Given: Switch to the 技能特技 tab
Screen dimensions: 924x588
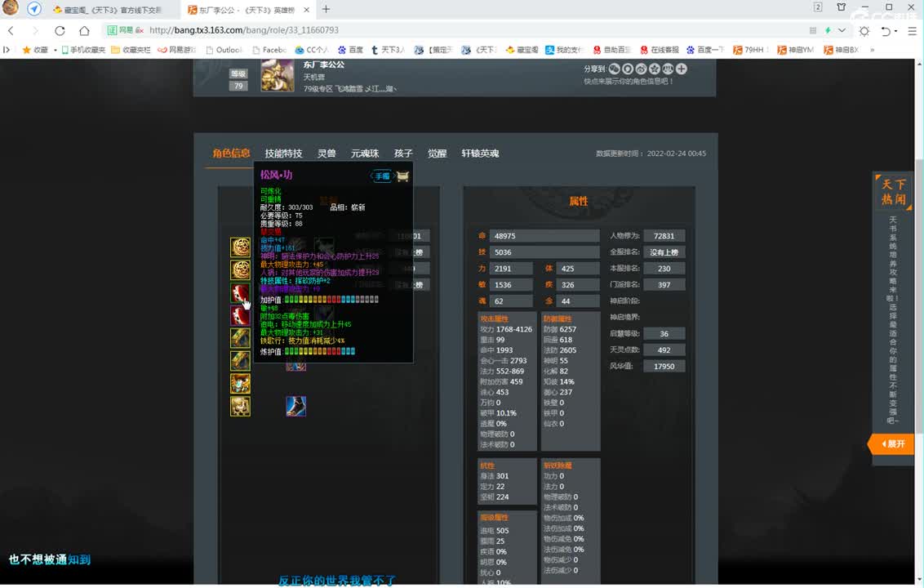Looking at the screenshot, I should click(x=283, y=154).
